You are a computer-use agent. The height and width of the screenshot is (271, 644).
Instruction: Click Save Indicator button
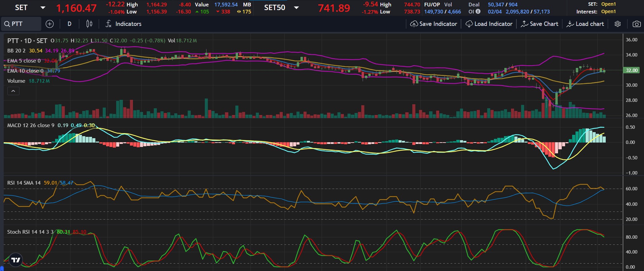pyautogui.click(x=433, y=24)
